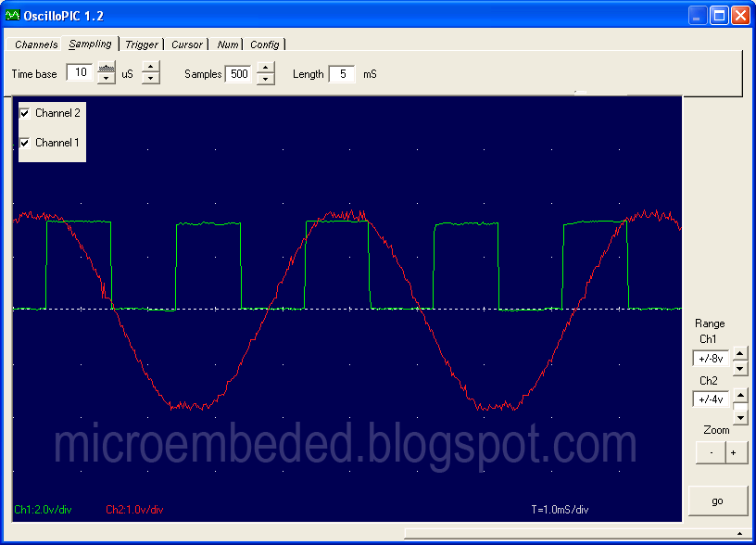The image size is (756, 545).
Task: Switch to the Trigger tab
Action: [x=142, y=44]
